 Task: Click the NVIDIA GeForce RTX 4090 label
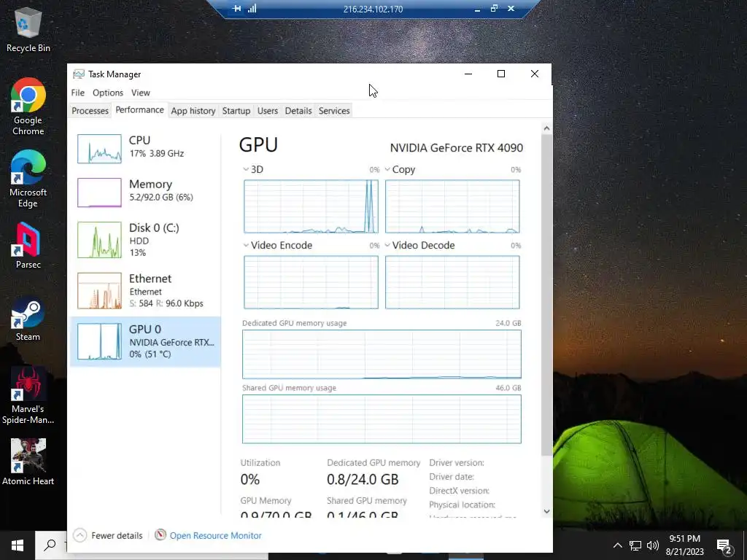tap(457, 147)
